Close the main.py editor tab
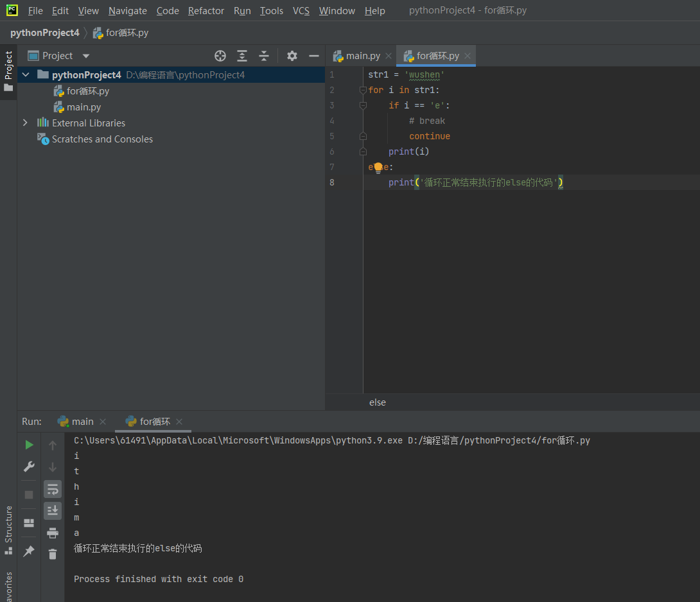The height and width of the screenshot is (602, 700). [389, 56]
